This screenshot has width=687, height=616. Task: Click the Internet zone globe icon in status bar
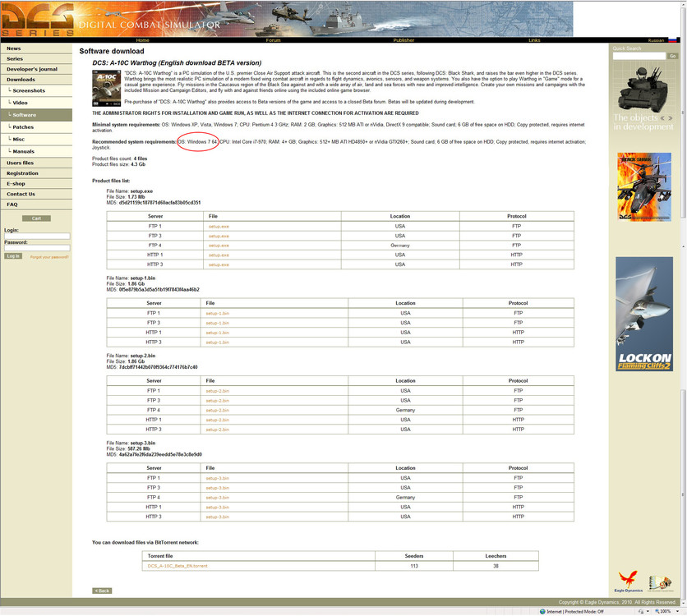coord(542,612)
